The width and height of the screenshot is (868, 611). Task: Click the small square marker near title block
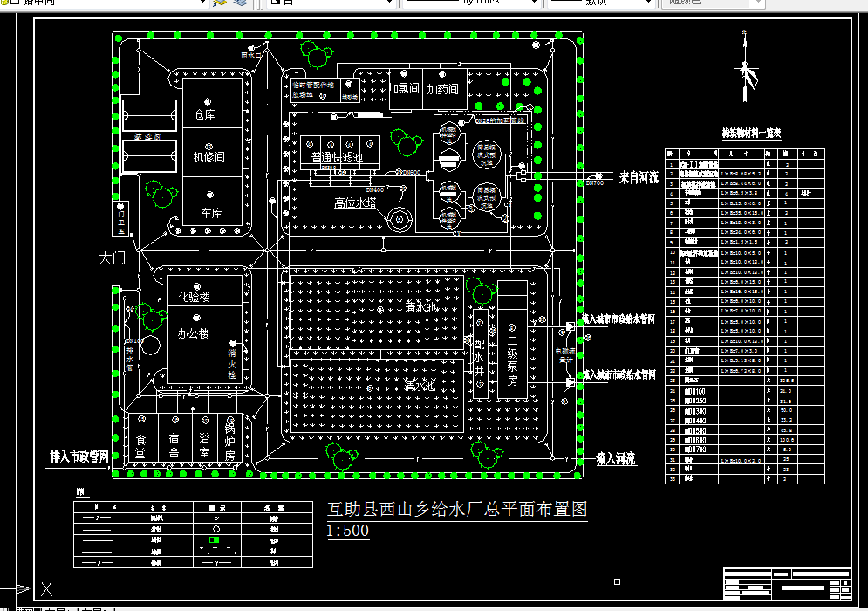[x=618, y=581]
